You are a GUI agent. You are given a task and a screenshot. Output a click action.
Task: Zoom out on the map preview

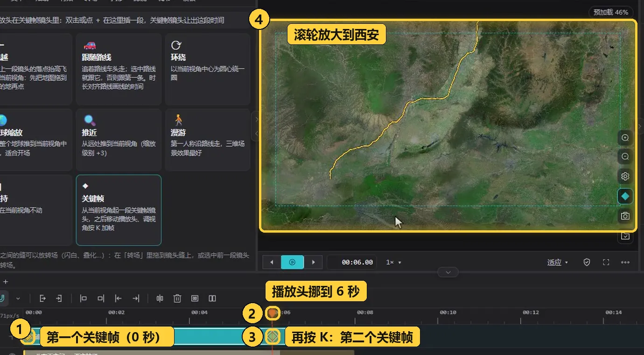coord(625,156)
